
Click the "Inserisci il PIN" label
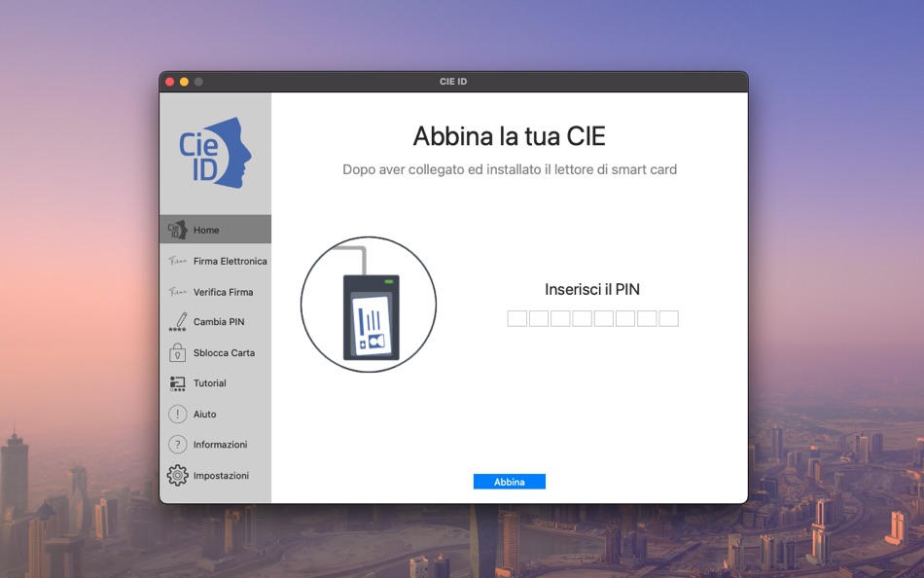click(x=592, y=290)
